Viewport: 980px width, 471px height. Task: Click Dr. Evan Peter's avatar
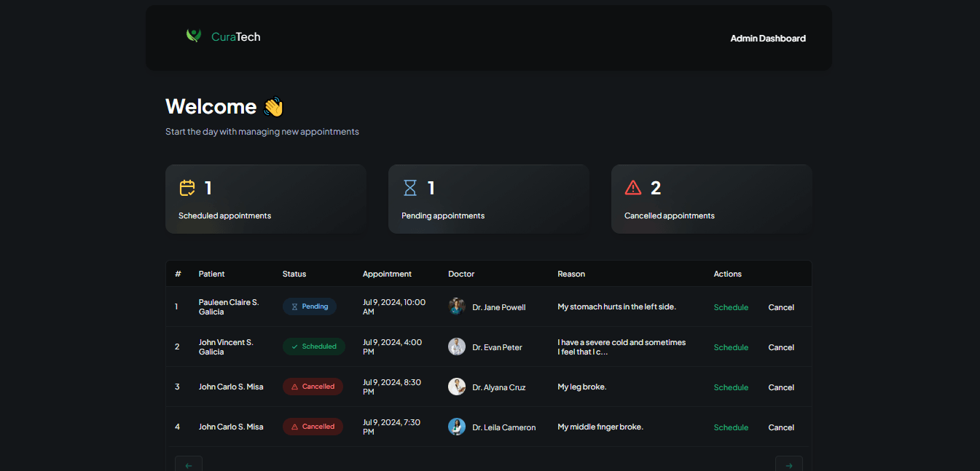click(457, 347)
